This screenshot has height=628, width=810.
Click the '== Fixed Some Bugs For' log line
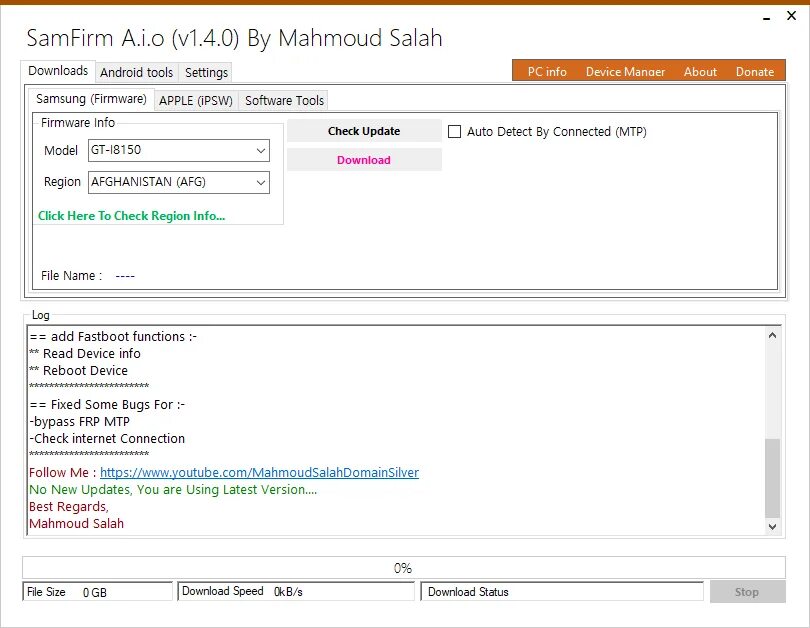tap(107, 404)
